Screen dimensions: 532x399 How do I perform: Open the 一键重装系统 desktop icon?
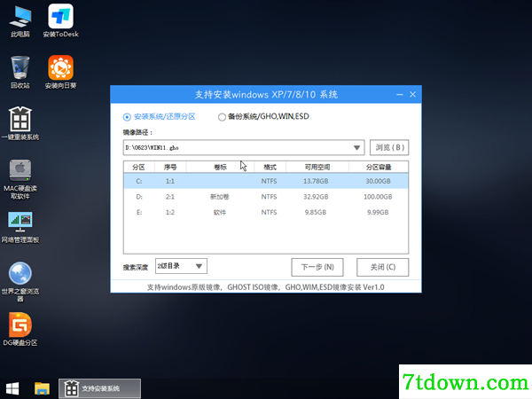(x=20, y=124)
